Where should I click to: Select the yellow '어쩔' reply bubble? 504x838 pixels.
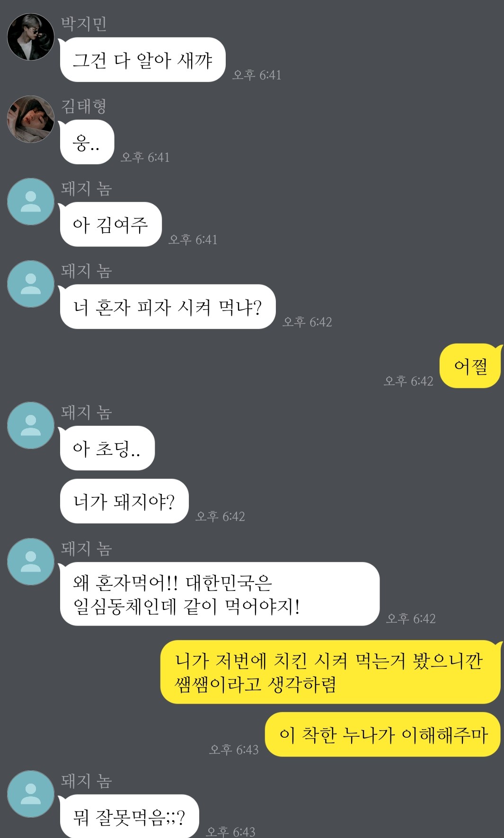click(470, 366)
